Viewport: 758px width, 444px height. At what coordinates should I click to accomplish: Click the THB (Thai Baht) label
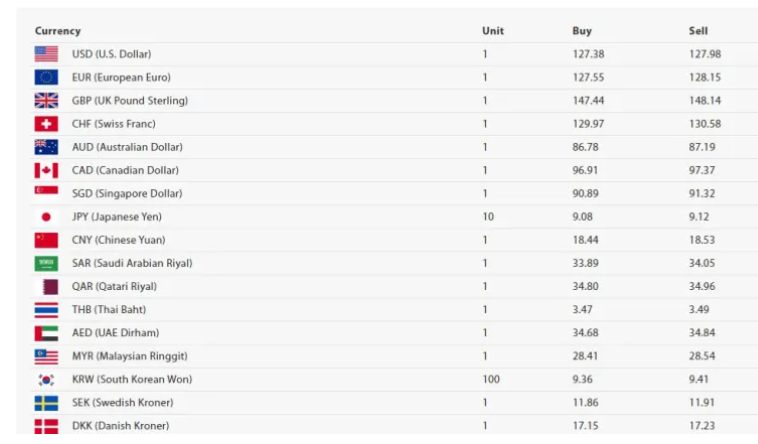(109, 310)
